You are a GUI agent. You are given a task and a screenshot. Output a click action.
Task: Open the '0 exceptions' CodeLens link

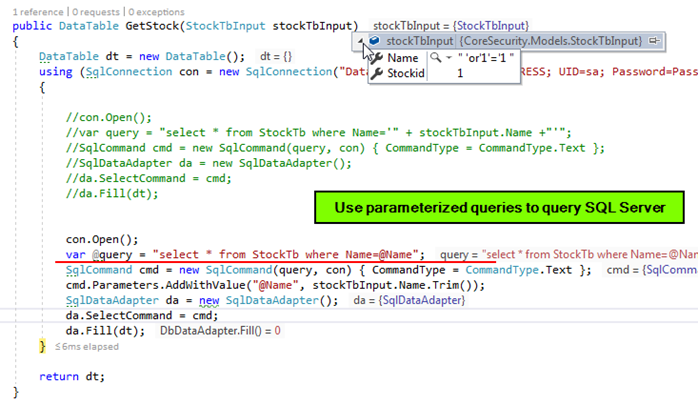pos(156,12)
